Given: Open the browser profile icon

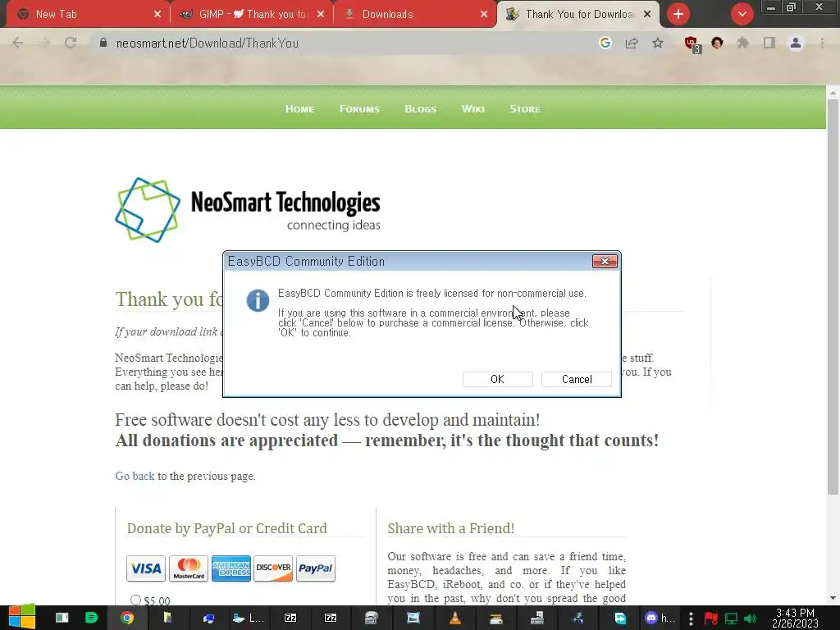Looking at the screenshot, I should tap(796, 43).
